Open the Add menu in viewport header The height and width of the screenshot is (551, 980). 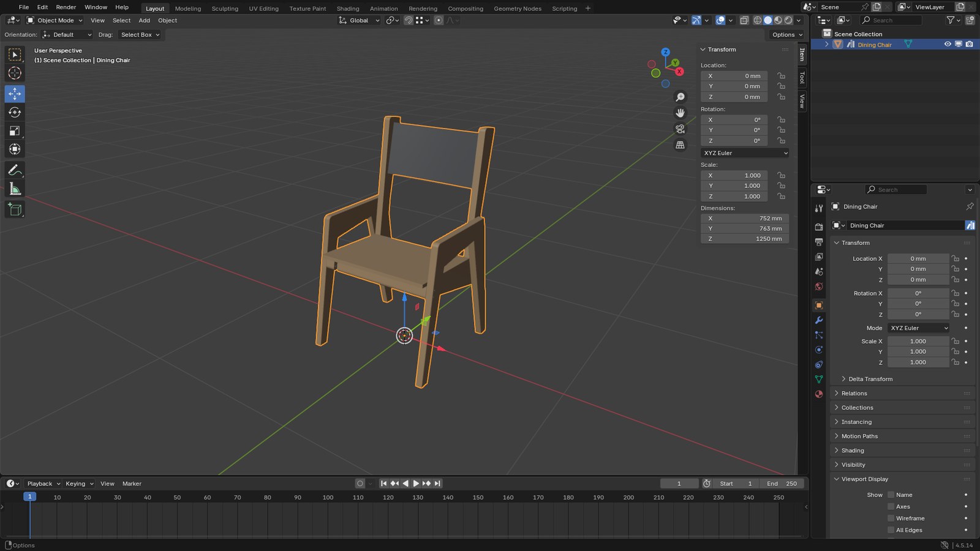(x=145, y=20)
